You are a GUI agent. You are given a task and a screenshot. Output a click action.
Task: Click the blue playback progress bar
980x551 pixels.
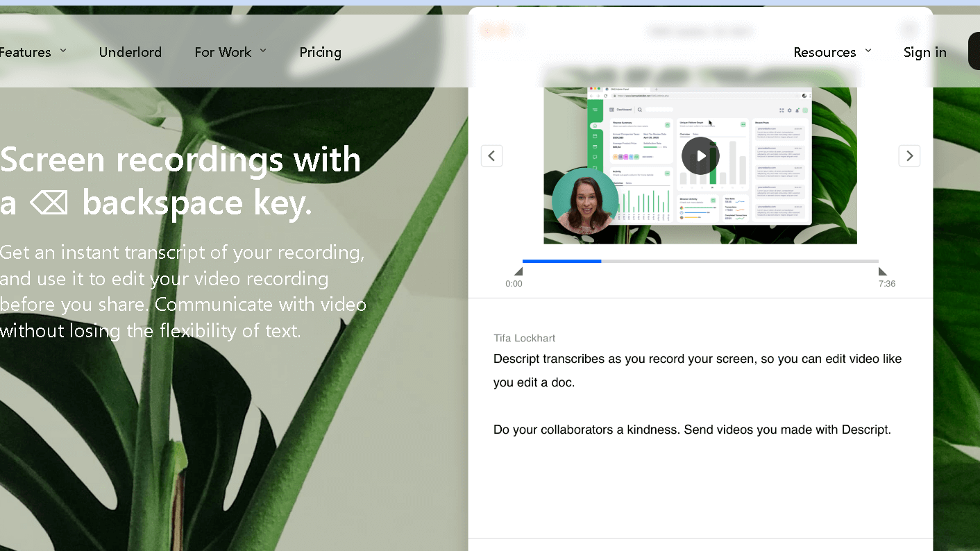561,261
